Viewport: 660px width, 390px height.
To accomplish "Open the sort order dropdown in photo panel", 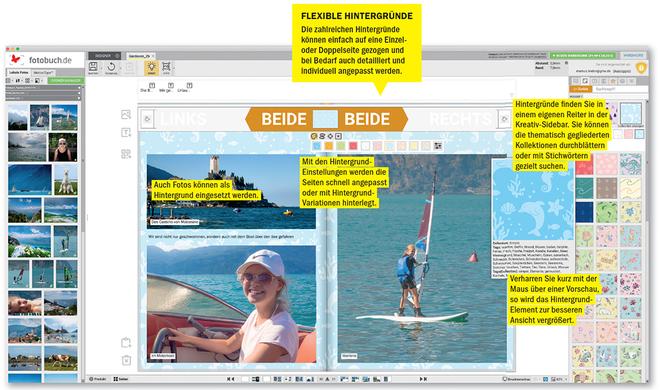I will pyautogui.click(x=18, y=80).
